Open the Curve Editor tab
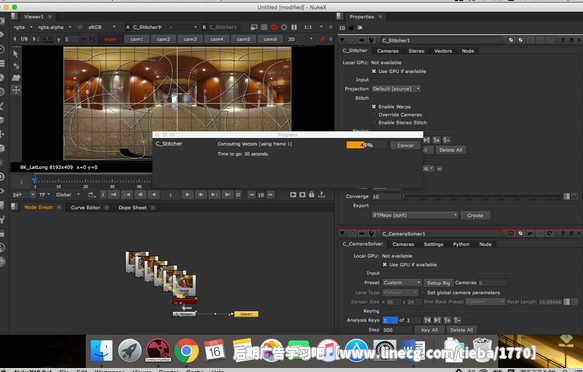The image size is (583, 372). [x=86, y=208]
